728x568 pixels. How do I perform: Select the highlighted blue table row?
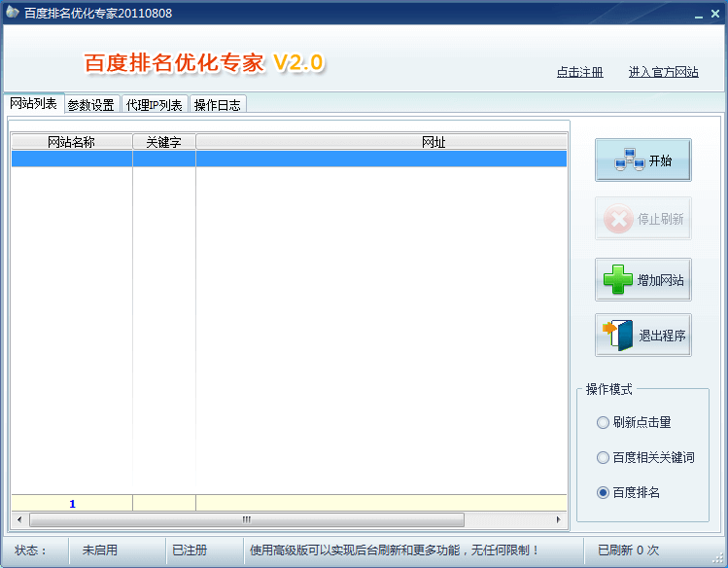coord(289,159)
